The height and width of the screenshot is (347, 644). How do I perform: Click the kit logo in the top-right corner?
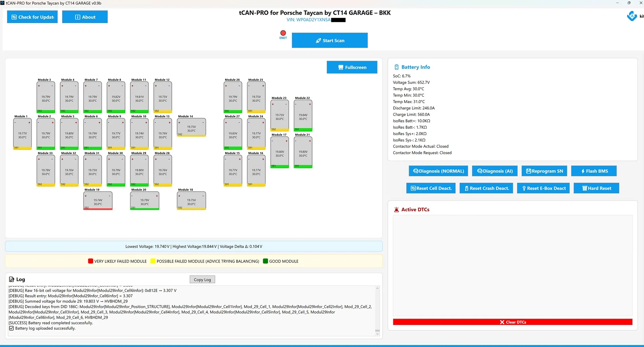[x=632, y=15]
